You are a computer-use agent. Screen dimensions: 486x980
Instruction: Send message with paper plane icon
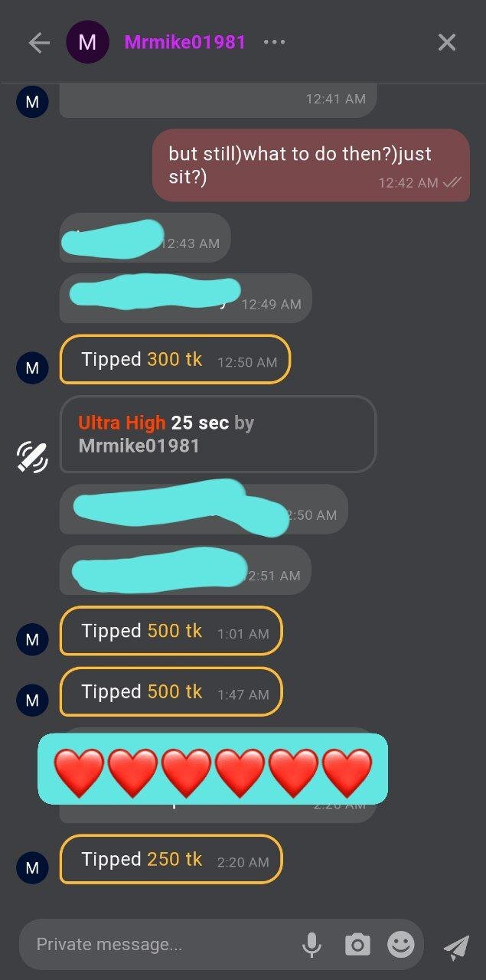coord(456,947)
